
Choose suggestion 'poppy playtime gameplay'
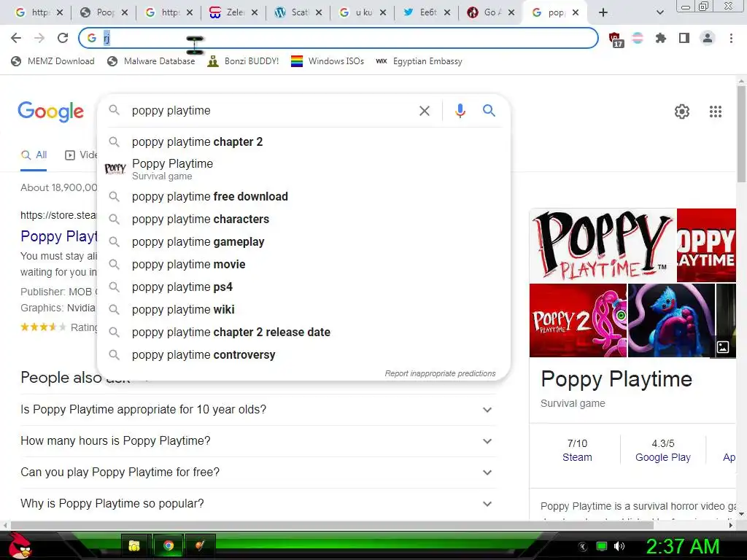tap(303, 242)
